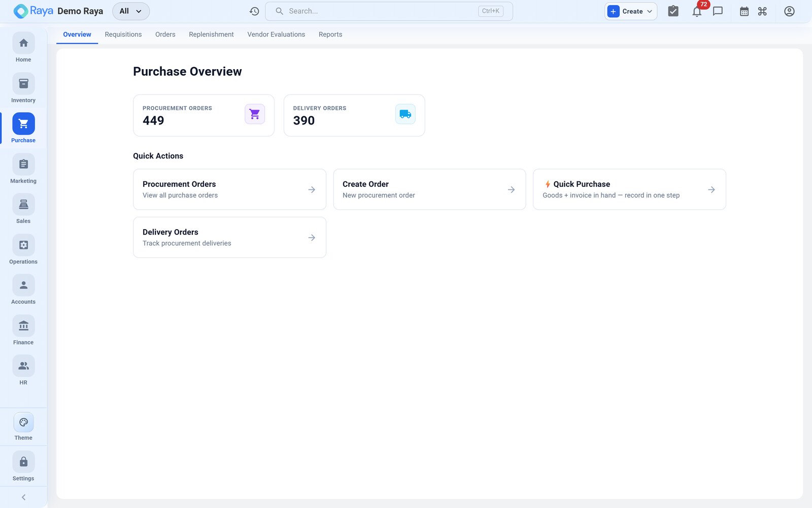Click the Quick Purchase lightning bolt icon
This screenshot has width=812, height=508.
[548, 184]
